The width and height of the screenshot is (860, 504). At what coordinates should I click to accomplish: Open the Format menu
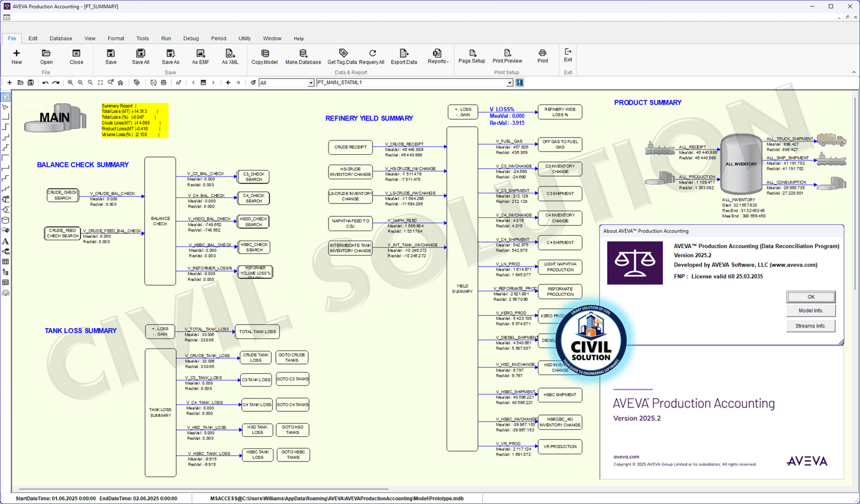(x=116, y=38)
